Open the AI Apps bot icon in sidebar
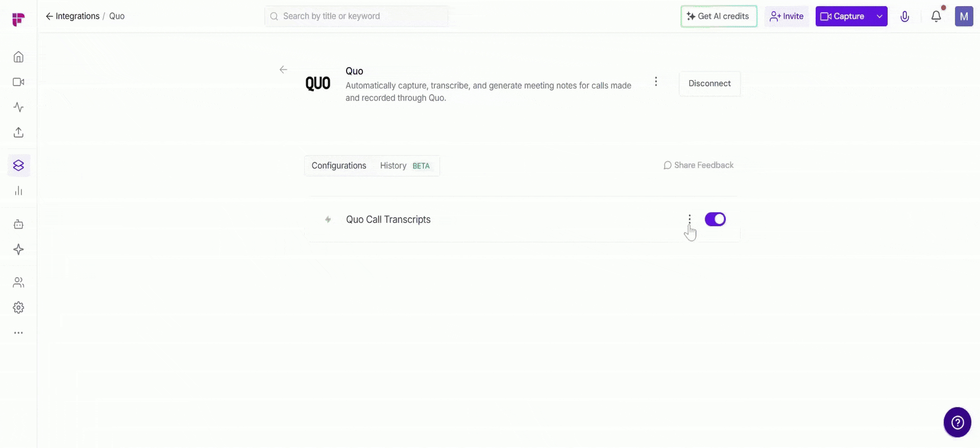 [18, 223]
